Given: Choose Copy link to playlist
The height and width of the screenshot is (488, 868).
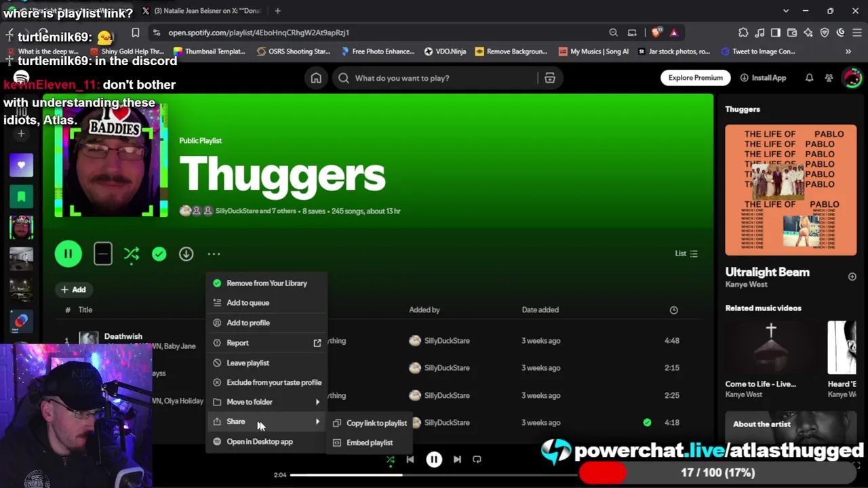Looking at the screenshot, I should tap(370, 423).
